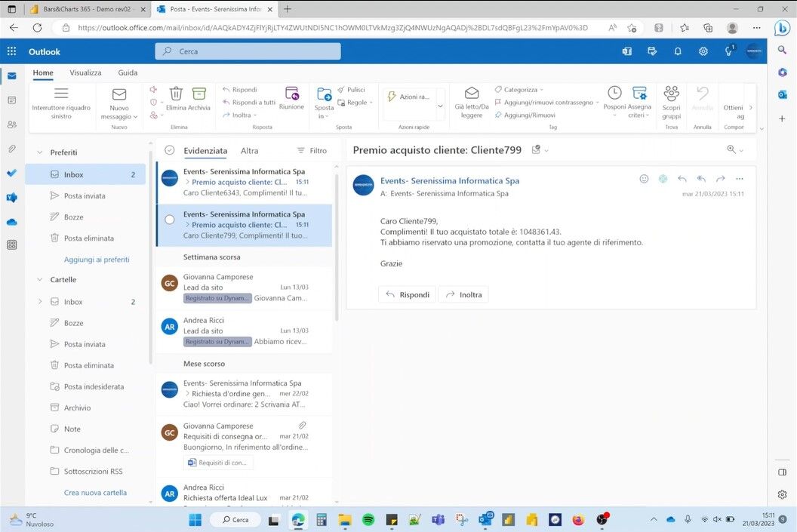Click the message list vertical scrollbar
797x532 pixels.
pyautogui.click(x=337, y=249)
